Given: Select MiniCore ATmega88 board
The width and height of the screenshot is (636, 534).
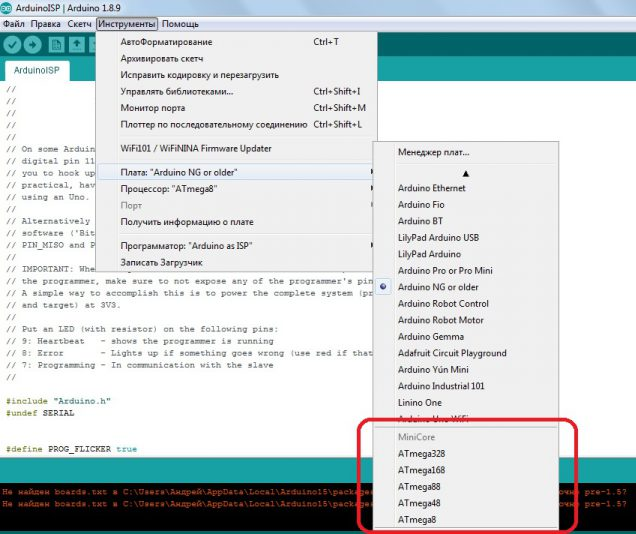Looking at the screenshot, I should coord(466,487).
